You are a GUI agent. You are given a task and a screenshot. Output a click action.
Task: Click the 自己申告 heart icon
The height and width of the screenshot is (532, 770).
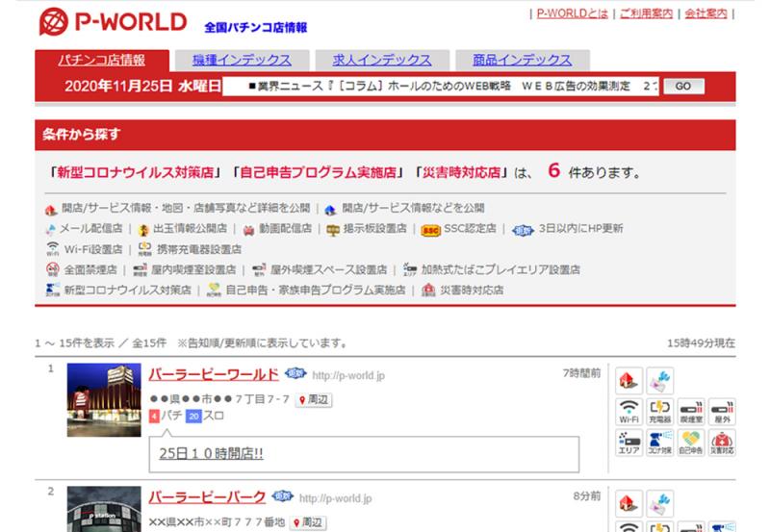pyautogui.click(x=690, y=443)
